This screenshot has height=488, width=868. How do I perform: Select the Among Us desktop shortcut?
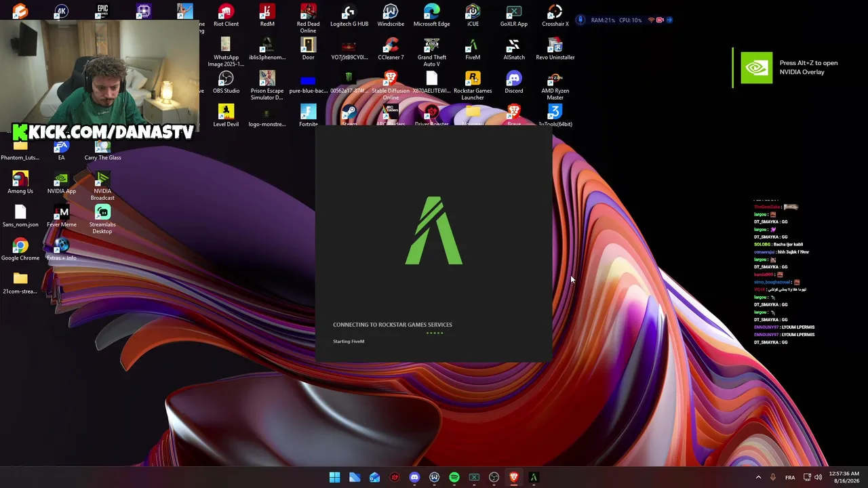20,182
